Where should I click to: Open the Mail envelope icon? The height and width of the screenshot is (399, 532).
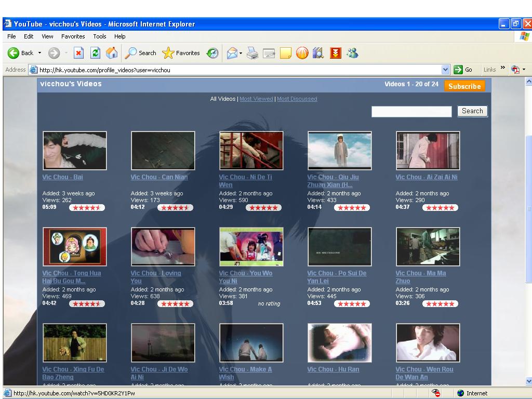232,53
